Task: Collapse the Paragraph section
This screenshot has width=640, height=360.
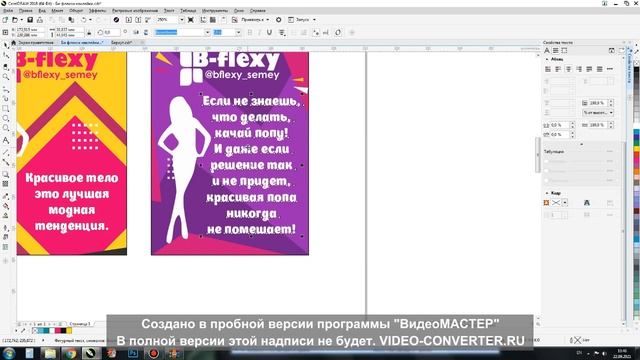Action: click(x=547, y=59)
